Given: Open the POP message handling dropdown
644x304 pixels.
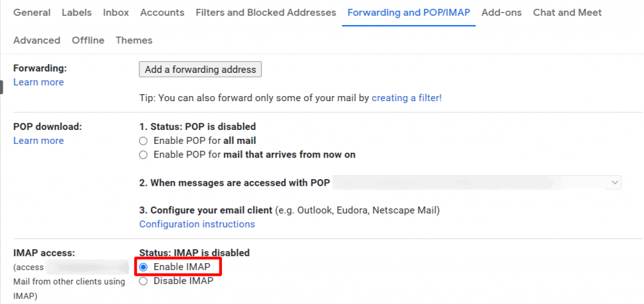Looking at the screenshot, I should pyautogui.click(x=477, y=183).
